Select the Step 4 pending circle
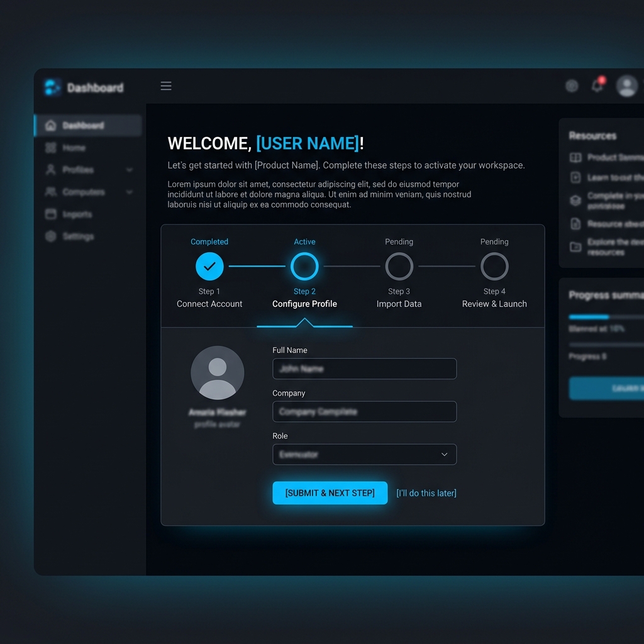The image size is (644, 644). tap(494, 265)
